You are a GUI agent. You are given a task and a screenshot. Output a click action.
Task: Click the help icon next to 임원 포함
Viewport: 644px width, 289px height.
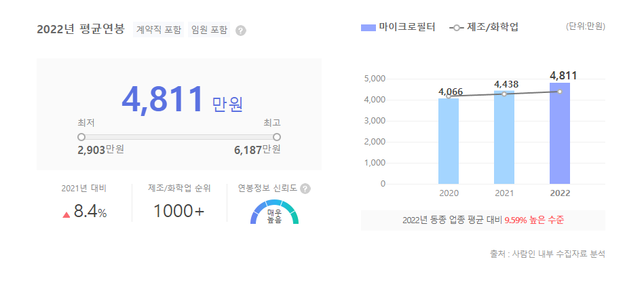241,31
